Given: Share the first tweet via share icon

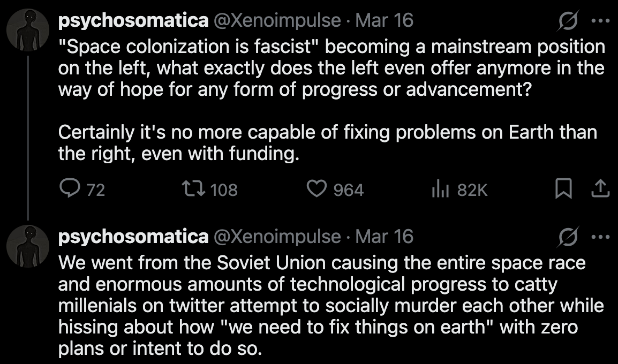Looking at the screenshot, I should pos(600,189).
